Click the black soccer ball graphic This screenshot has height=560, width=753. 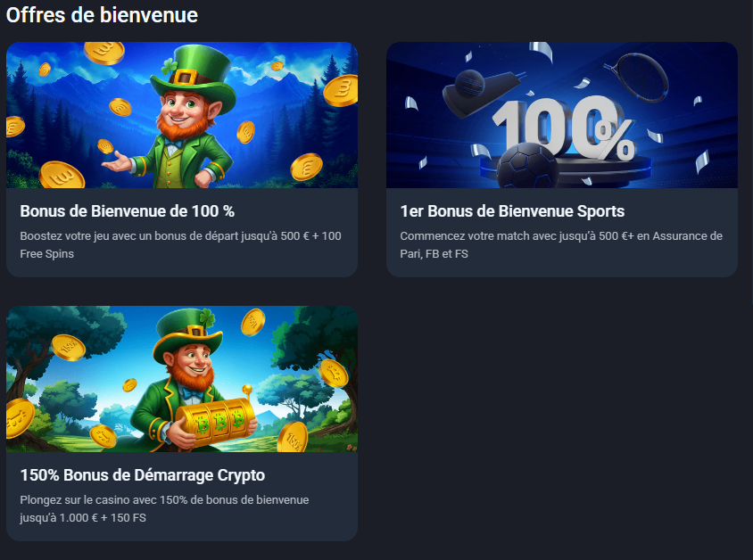click(x=527, y=166)
